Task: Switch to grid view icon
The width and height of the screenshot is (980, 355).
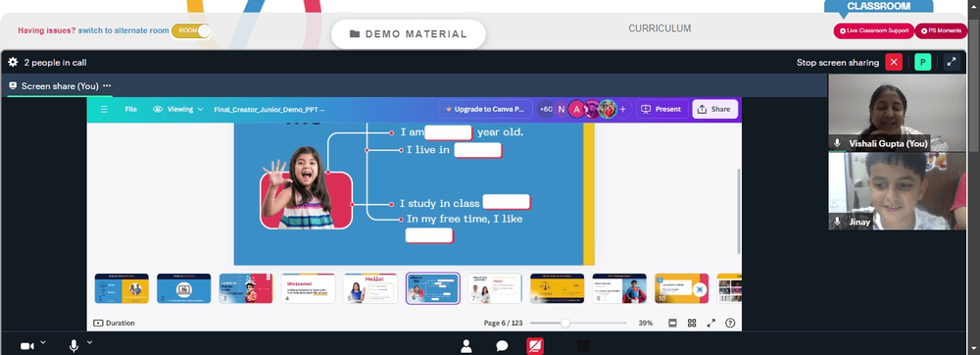Action: 692,323
